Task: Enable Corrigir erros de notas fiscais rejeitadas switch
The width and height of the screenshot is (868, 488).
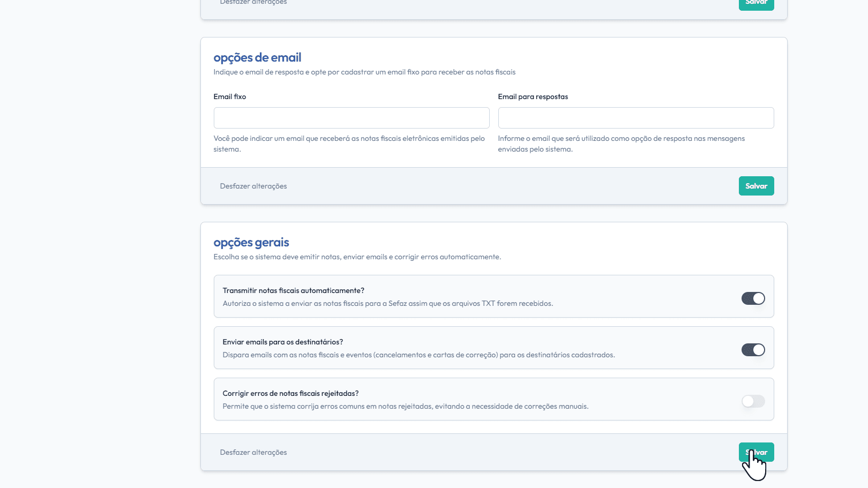Action: click(x=753, y=401)
